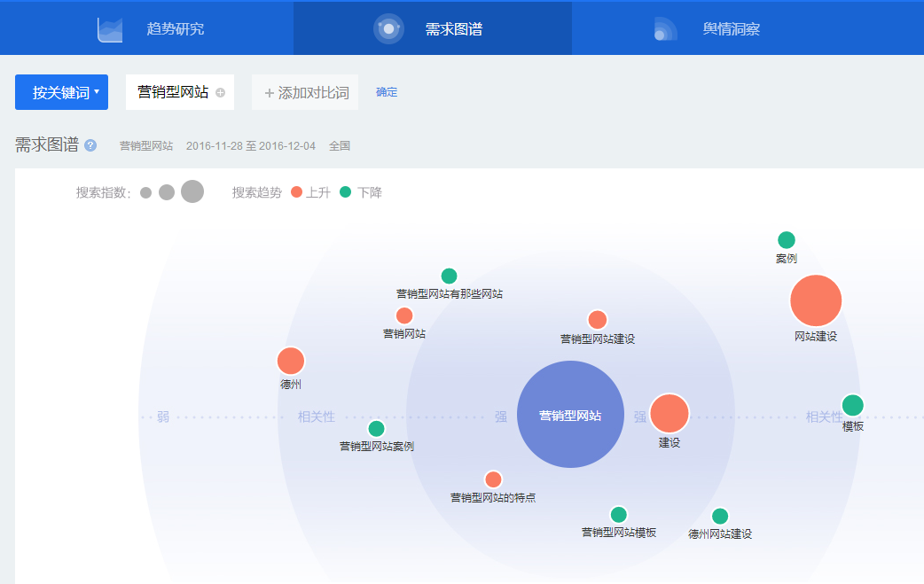
Task: Click the green 下降 legend dot
Action: 344,191
